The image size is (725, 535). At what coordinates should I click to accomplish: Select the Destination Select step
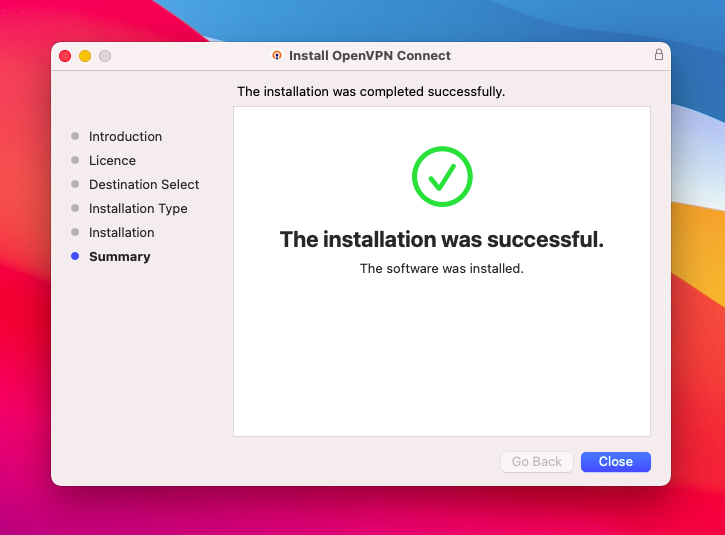pos(144,184)
